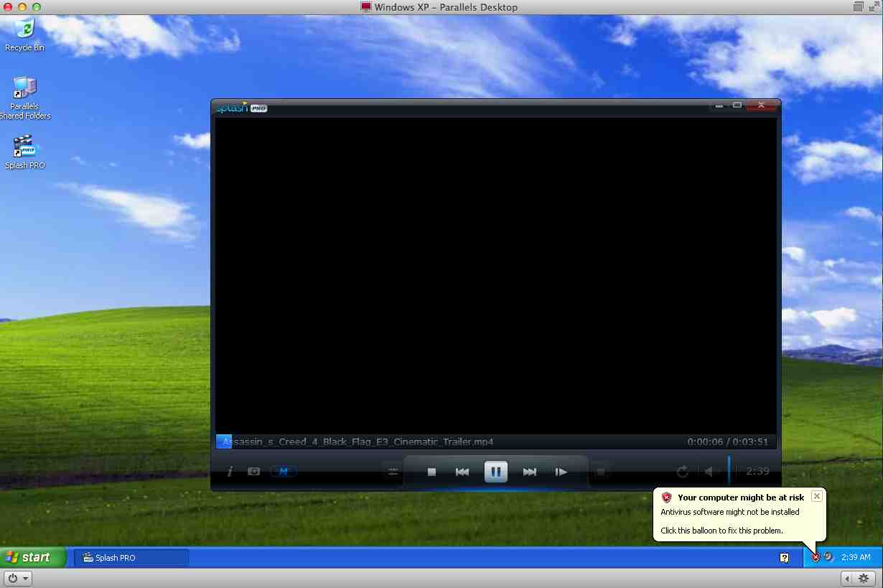Click the language bar help icon
883x588 pixels.
point(785,558)
